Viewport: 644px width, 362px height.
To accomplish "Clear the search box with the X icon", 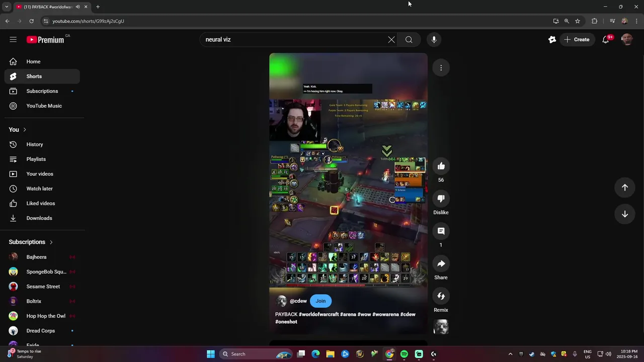I will pyautogui.click(x=391, y=39).
